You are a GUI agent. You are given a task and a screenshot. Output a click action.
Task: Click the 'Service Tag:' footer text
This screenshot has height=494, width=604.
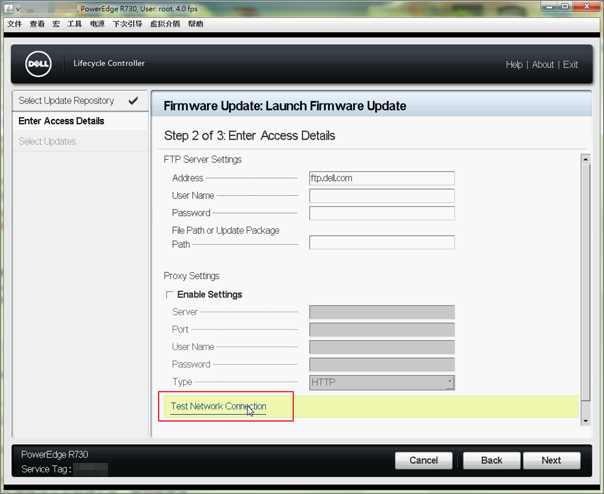(46, 469)
